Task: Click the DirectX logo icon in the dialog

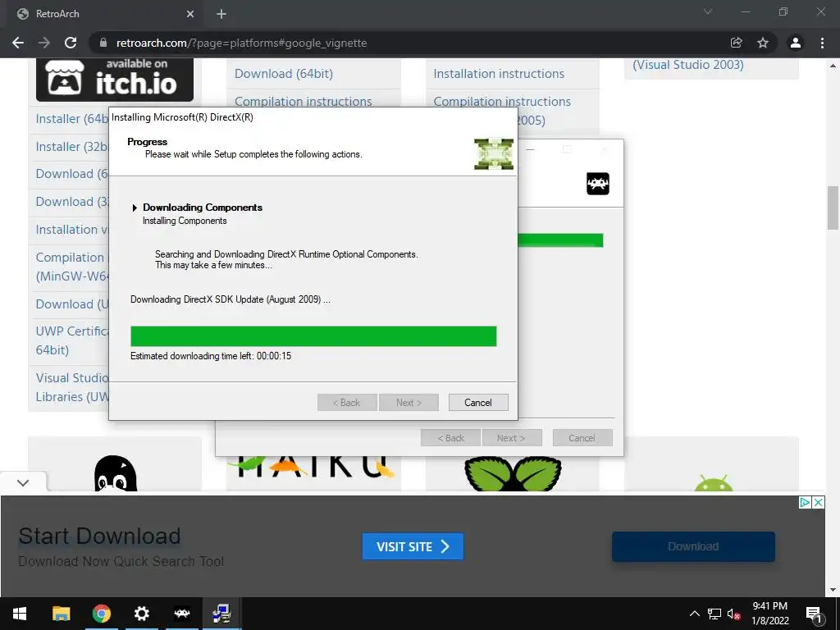Action: [x=494, y=154]
